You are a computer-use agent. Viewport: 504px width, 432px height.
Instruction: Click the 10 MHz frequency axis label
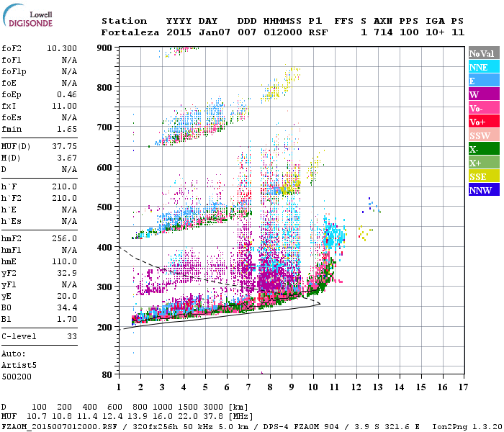point(313,387)
